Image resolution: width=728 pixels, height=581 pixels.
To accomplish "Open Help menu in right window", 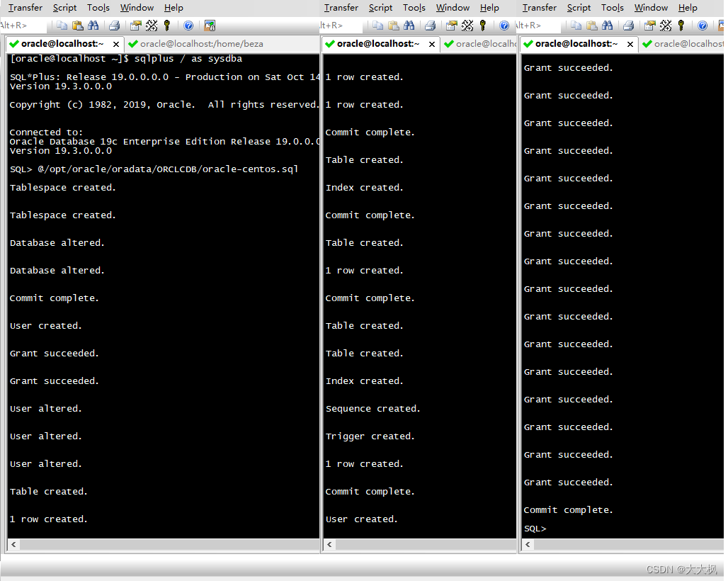I will 688,8.
